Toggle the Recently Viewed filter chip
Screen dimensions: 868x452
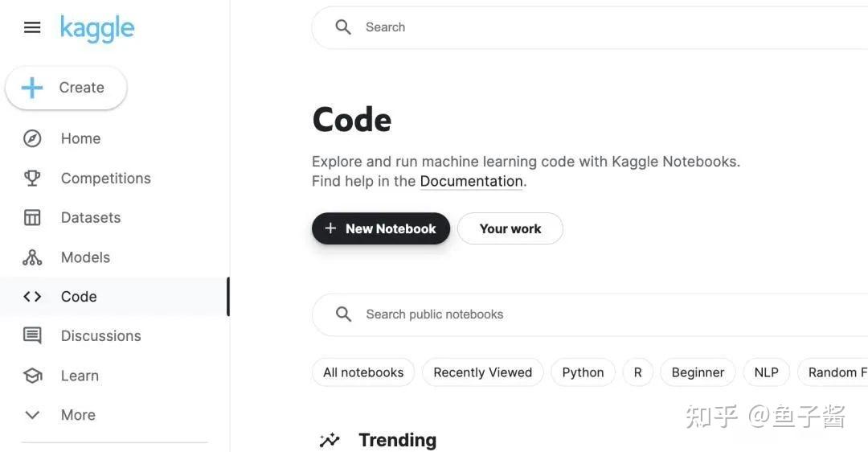[x=482, y=372]
